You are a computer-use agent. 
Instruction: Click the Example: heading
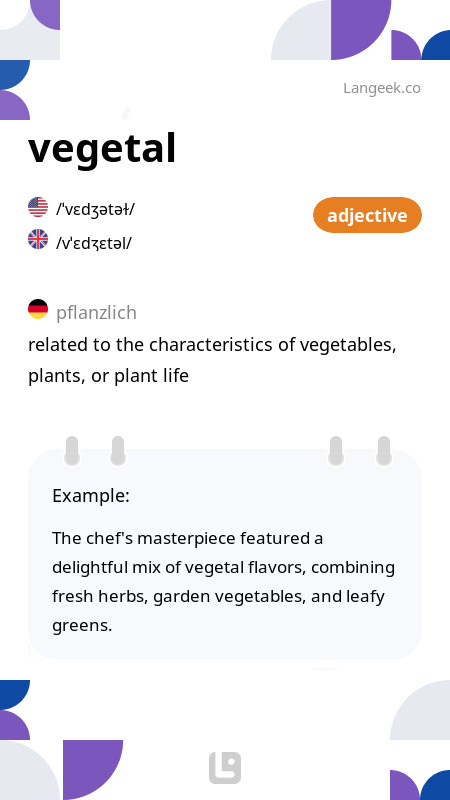(x=91, y=496)
